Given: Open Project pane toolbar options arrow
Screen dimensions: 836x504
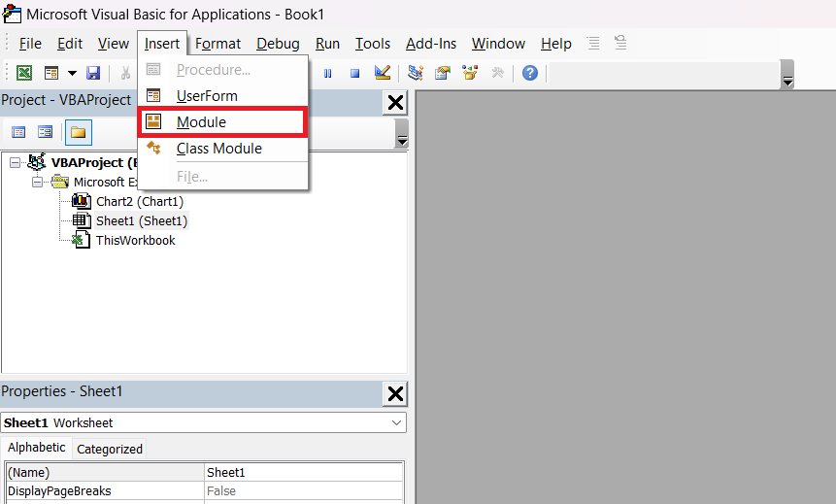Looking at the screenshot, I should (x=402, y=134).
